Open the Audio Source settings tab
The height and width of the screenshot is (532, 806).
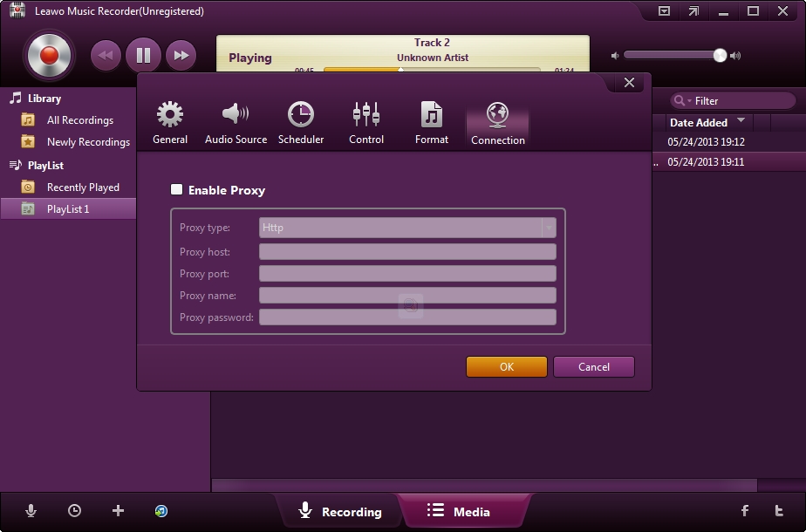(236, 123)
